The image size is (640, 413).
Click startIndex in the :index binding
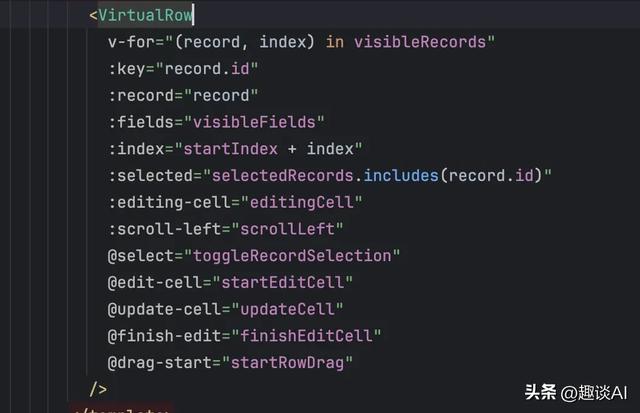(230, 149)
